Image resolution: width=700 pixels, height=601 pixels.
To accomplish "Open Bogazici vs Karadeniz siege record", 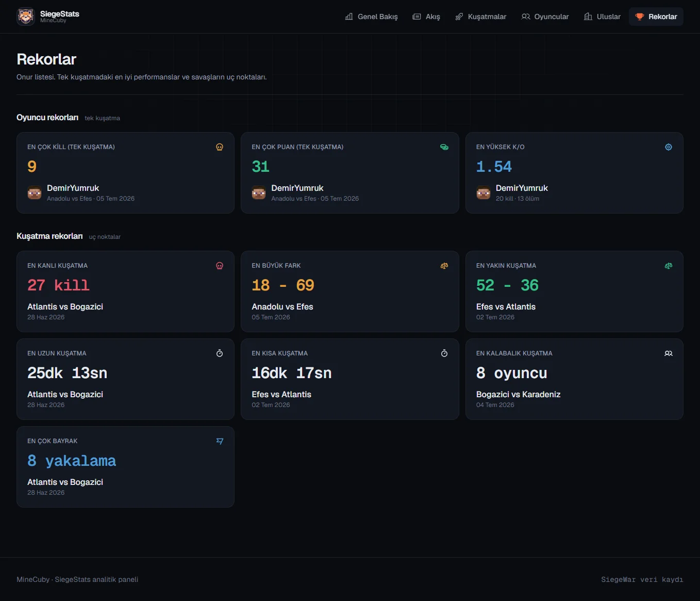I will 518,394.
